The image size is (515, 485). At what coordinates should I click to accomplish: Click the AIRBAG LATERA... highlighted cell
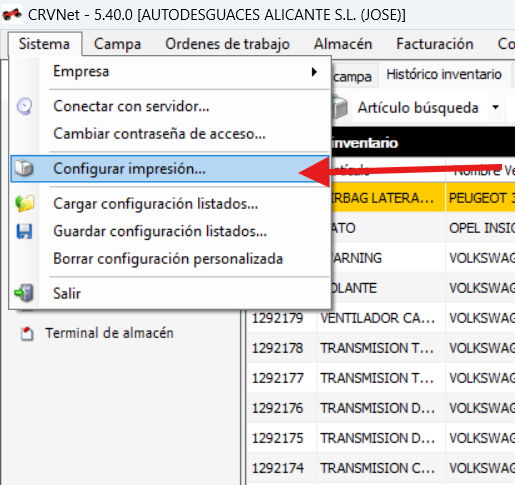tap(388, 198)
